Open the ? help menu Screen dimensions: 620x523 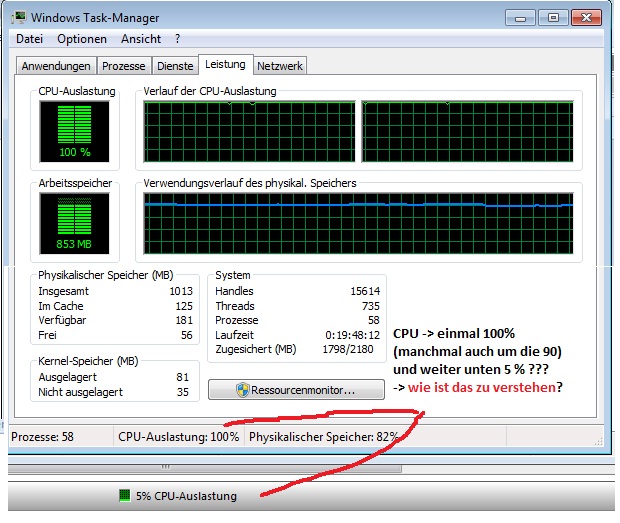coord(178,39)
